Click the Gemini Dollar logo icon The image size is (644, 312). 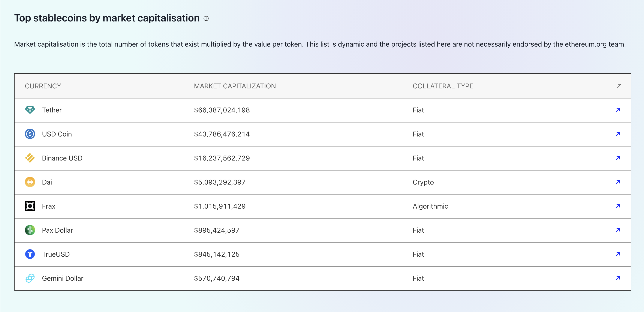[x=30, y=278]
